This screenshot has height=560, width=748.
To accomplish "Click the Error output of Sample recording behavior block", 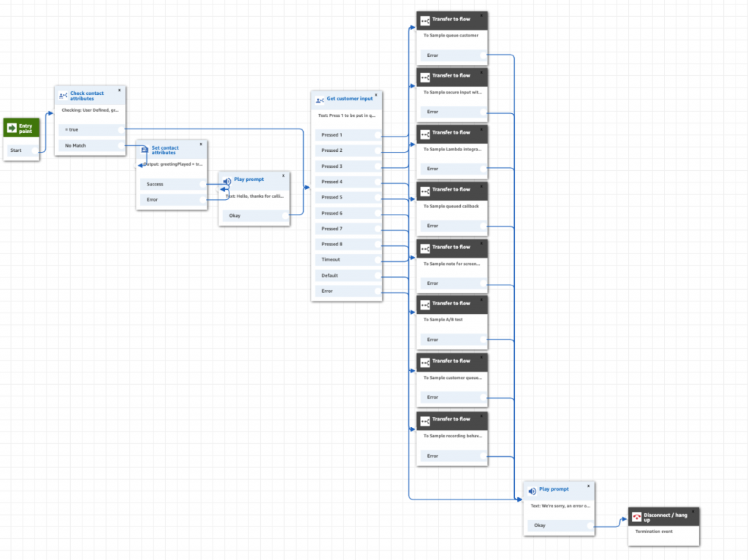I will tap(482, 456).
